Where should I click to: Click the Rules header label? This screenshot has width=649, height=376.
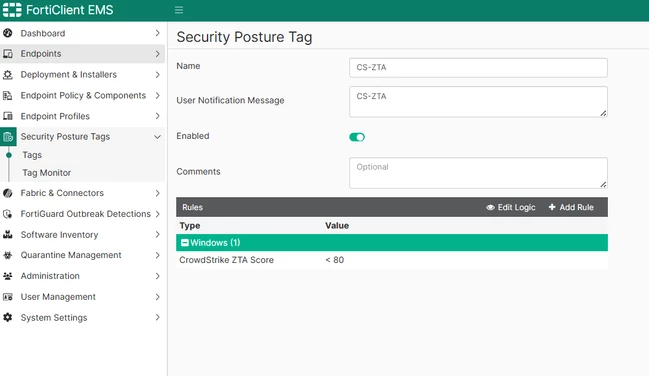(192, 207)
